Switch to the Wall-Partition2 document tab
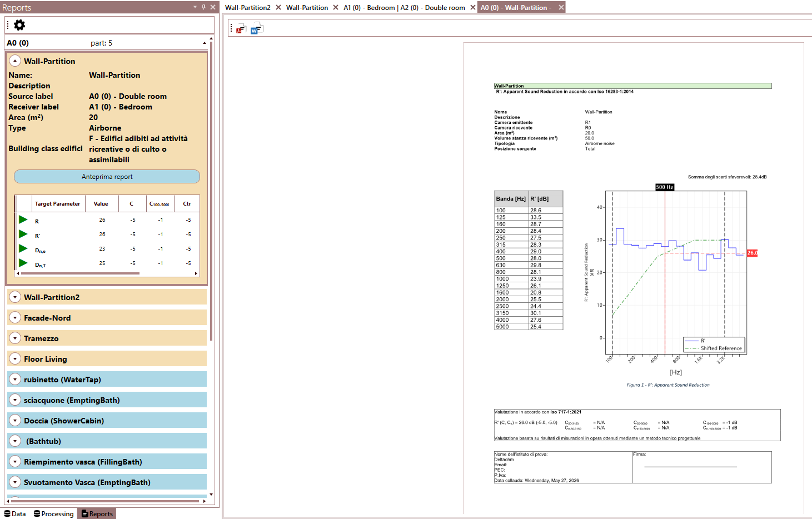The image size is (812, 519). (248, 8)
